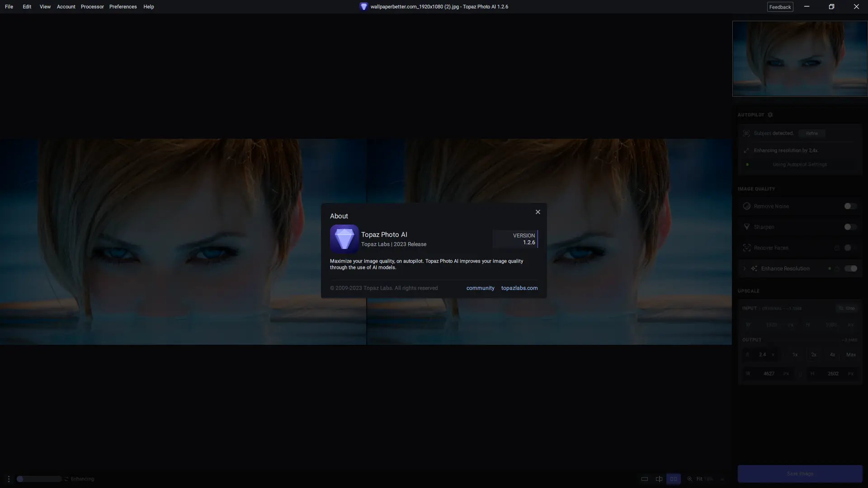Open the topazlabs.com link
Screen dimensions: 868x488
tap(519, 288)
